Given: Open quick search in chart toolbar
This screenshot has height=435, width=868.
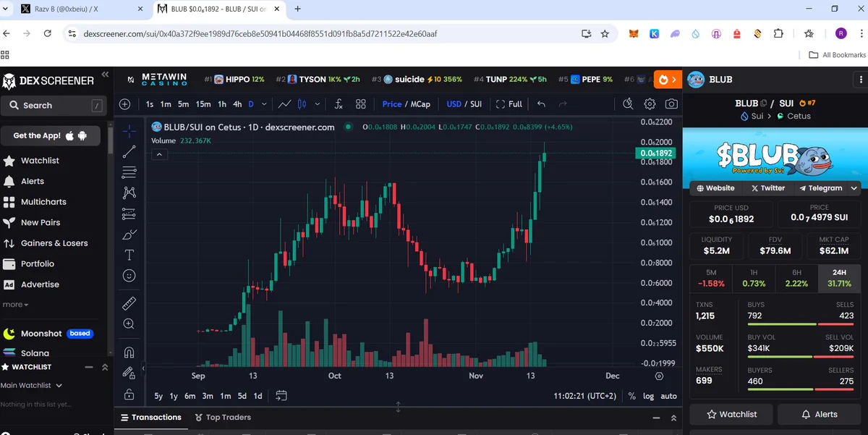Looking at the screenshot, I should (628, 104).
